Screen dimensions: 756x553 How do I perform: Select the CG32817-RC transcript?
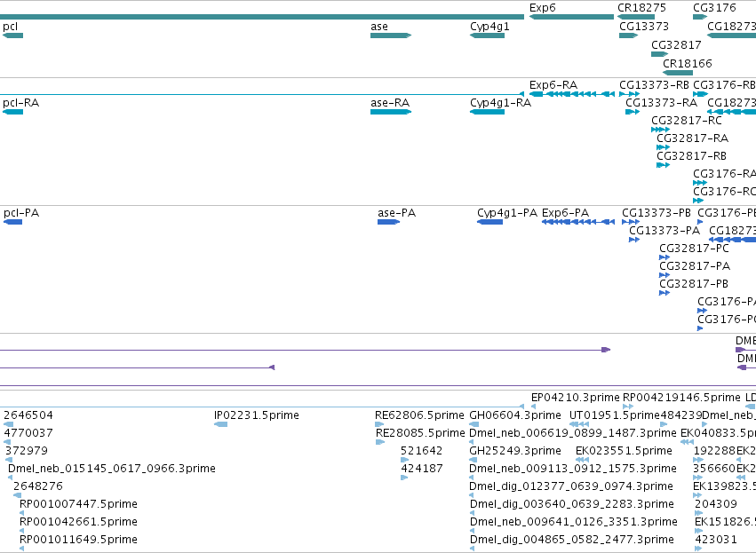[x=660, y=130]
